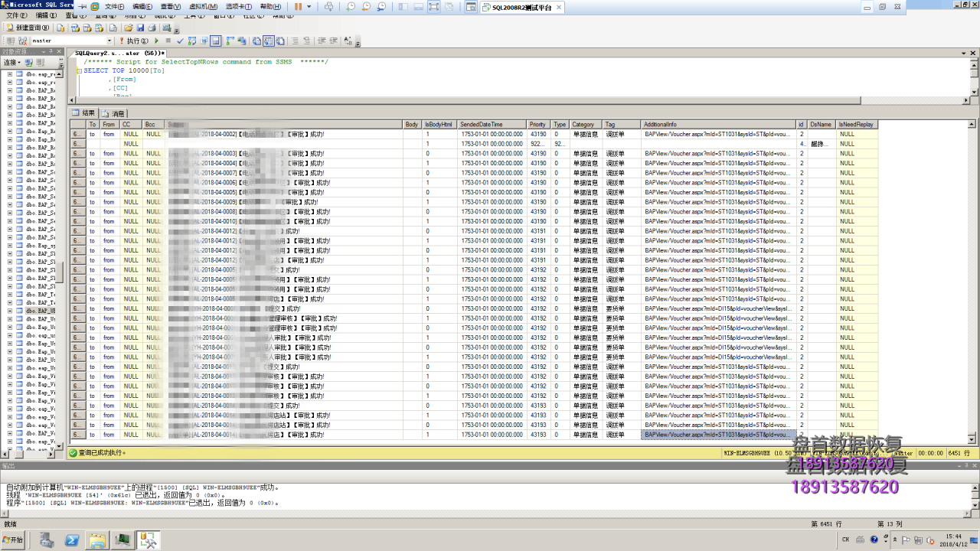Click the IsNeedReplay column header

(x=857, y=124)
